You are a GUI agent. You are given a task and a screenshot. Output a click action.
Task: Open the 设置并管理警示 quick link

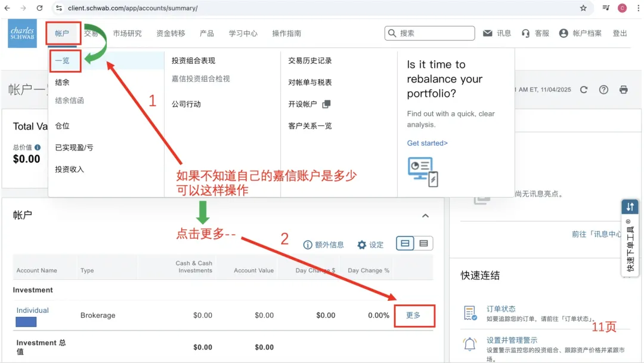coord(512,340)
